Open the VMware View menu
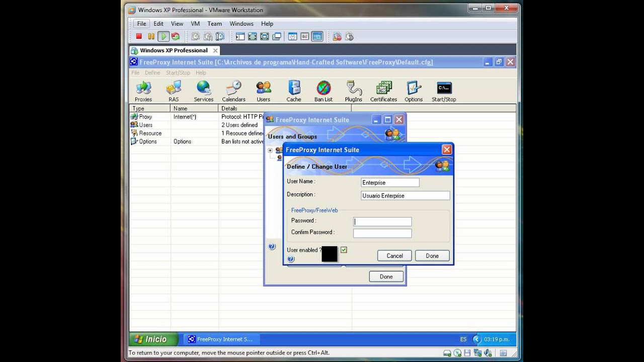 [x=177, y=24]
